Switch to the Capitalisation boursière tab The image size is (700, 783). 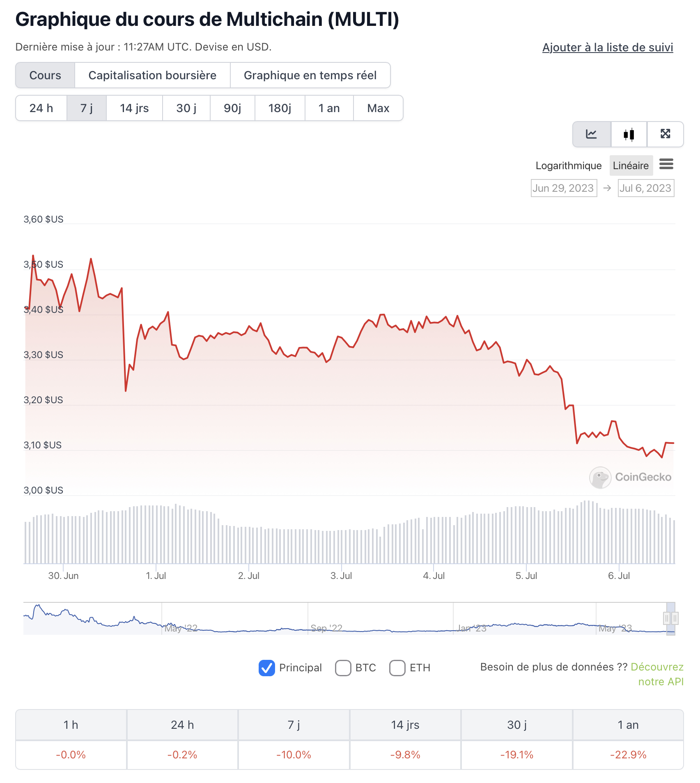pyautogui.click(x=152, y=75)
